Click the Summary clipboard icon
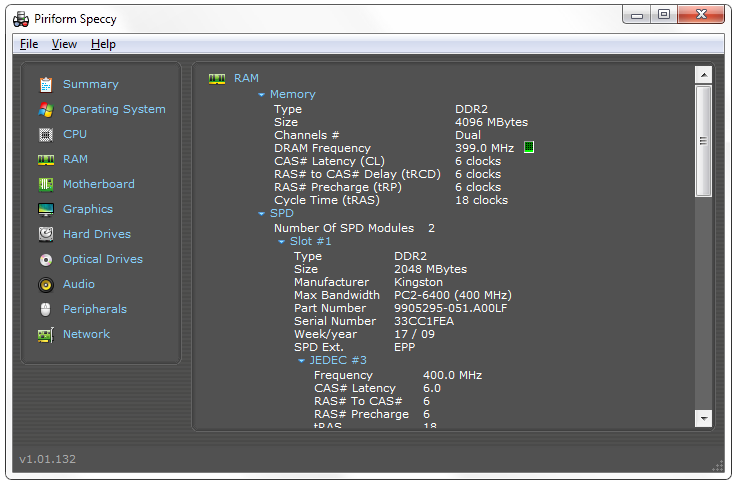The width and height of the screenshot is (733, 483). click(x=46, y=85)
